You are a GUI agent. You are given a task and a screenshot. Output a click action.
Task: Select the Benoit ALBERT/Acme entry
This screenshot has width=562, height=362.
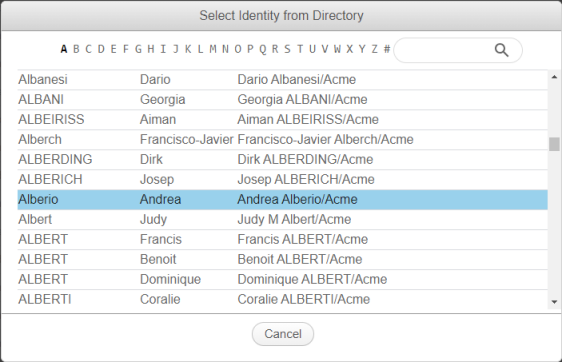point(282,259)
